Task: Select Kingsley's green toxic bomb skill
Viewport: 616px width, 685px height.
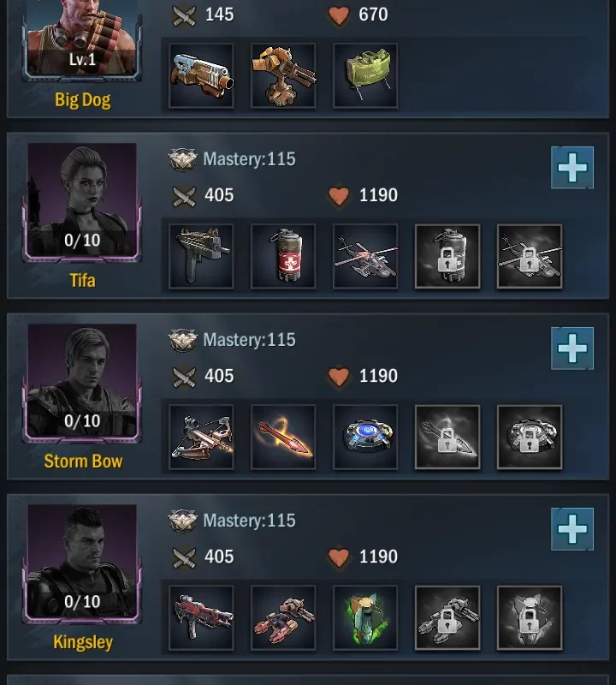Action: click(x=365, y=618)
